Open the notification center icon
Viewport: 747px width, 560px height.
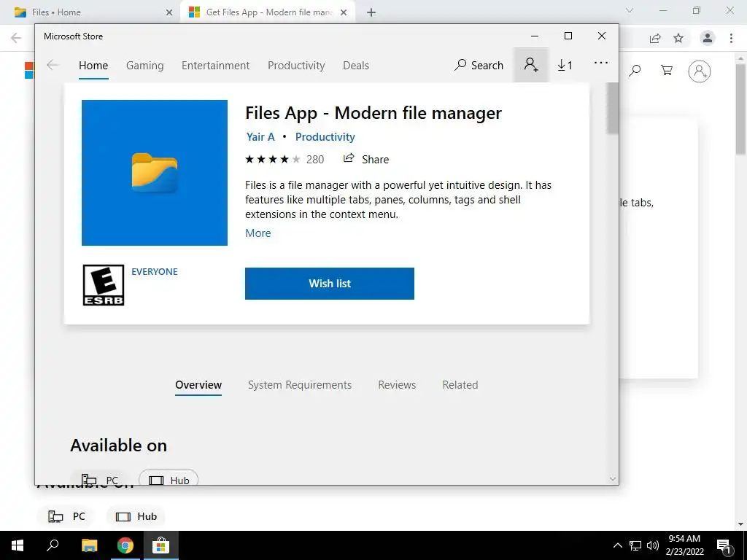(724, 545)
